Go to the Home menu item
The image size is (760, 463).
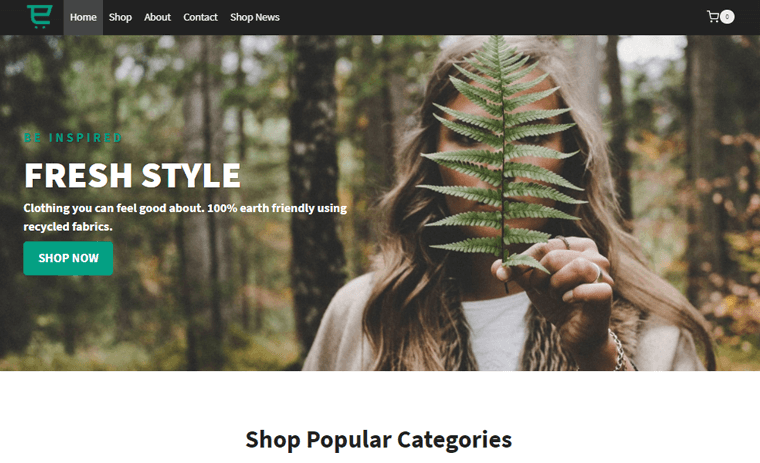click(83, 17)
